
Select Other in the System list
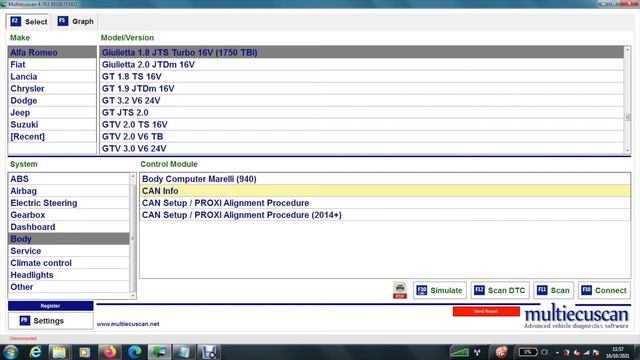pyautogui.click(x=69, y=287)
